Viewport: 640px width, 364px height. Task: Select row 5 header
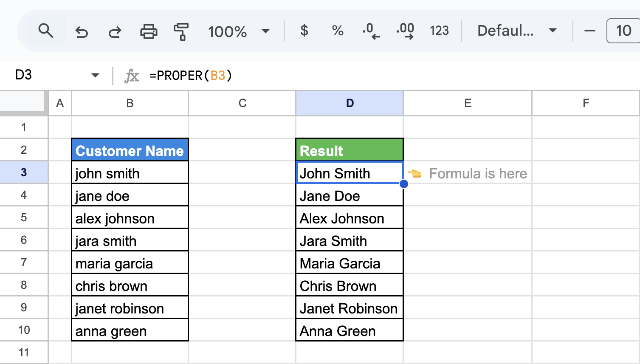pyautogui.click(x=24, y=217)
